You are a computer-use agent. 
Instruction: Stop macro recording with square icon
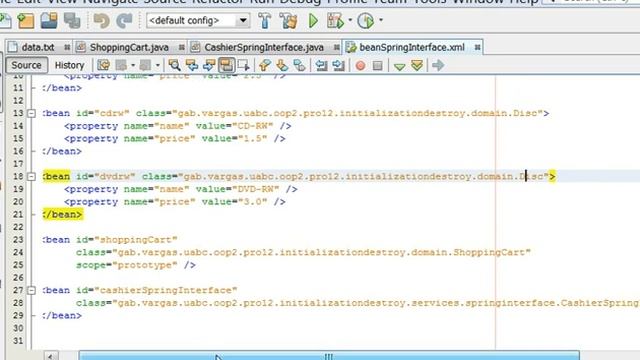(x=378, y=65)
